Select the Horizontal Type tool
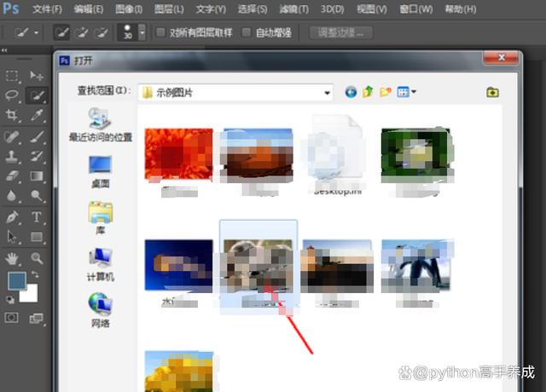Screen dimensions: 546x392 (37, 216)
